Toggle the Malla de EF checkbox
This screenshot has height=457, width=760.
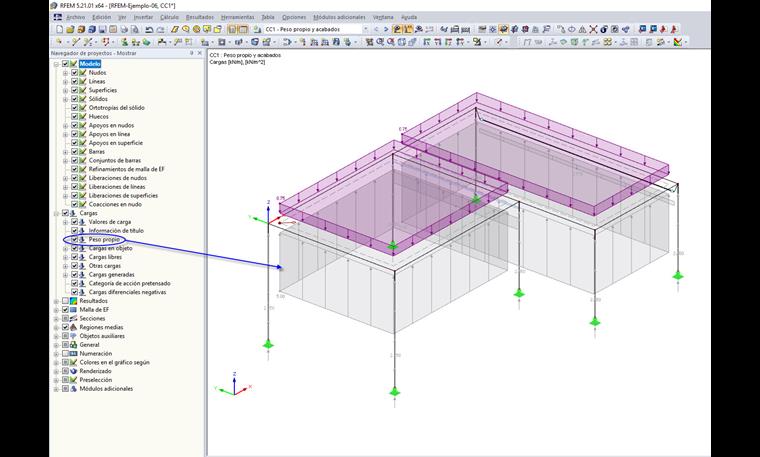tap(65, 310)
